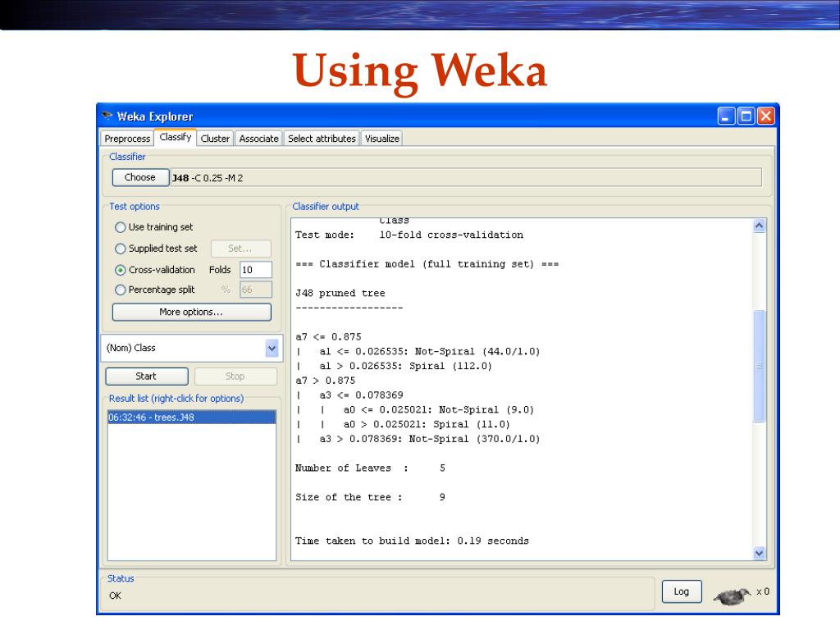Click the Stop button
Screen dimensions: 840x630
click(x=235, y=376)
